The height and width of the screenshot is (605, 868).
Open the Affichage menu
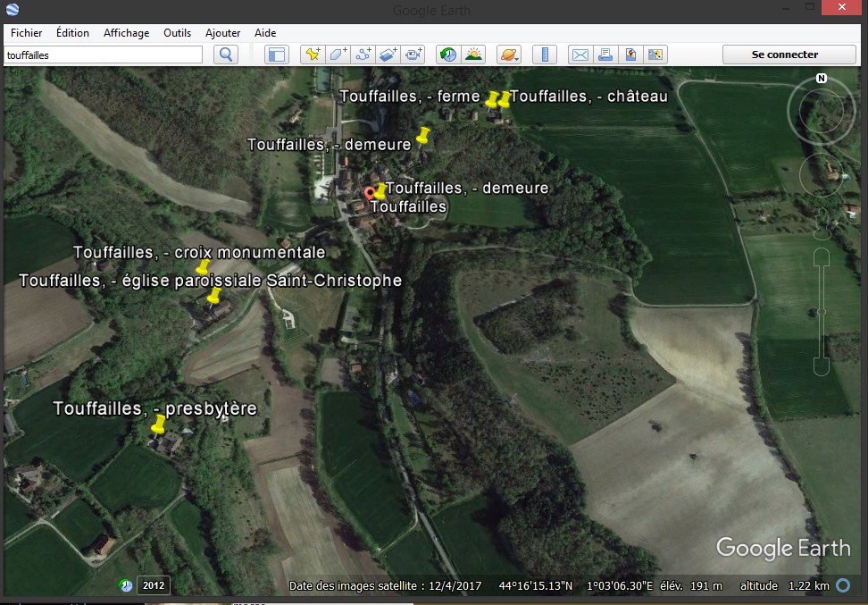(x=126, y=33)
